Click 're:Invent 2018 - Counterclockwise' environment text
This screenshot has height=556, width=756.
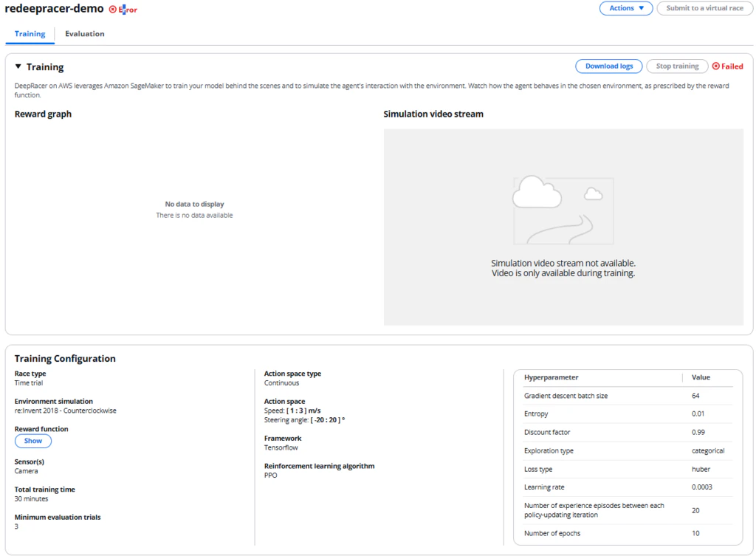click(x=66, y=411)
